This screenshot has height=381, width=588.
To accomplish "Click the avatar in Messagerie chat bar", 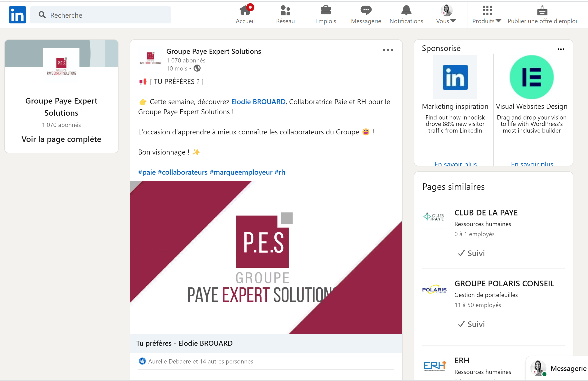I will coord(538,368).
